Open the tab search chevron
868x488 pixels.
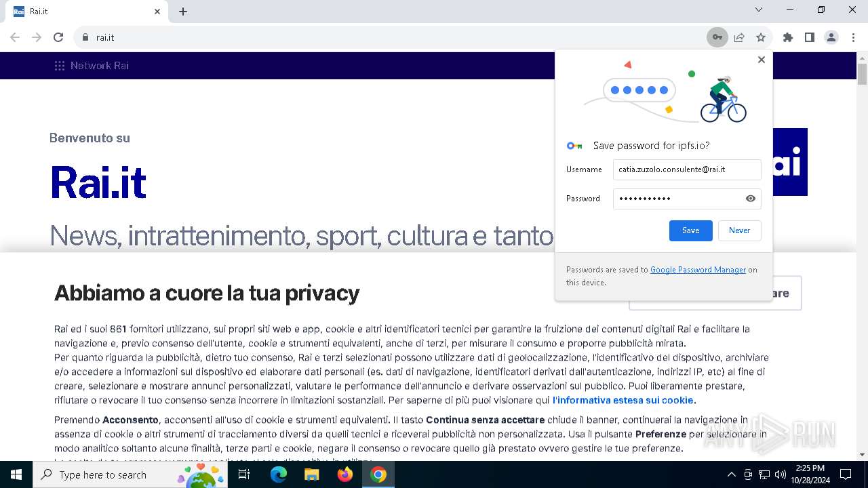point(759,9)
